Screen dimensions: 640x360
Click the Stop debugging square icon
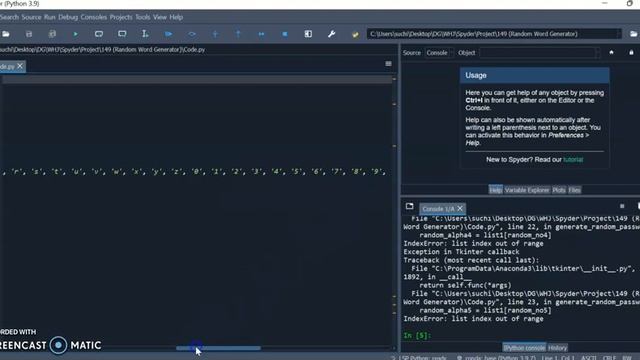pyautogui.click(x=285, y=34)
